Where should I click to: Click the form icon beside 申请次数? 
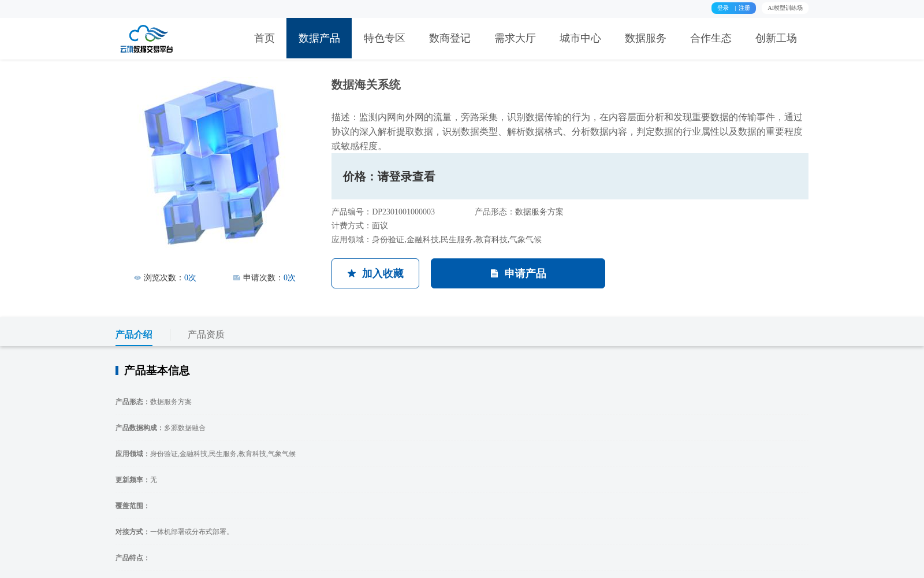236,278
